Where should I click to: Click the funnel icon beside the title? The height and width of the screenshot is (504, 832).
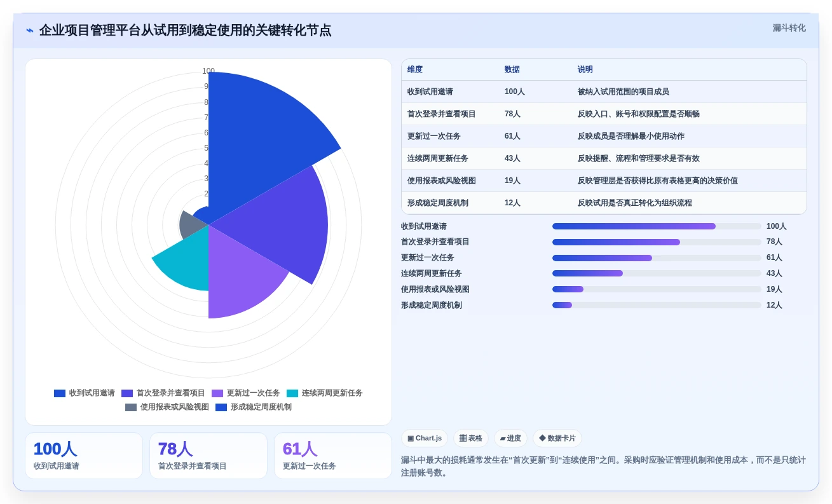coord(30,31)
